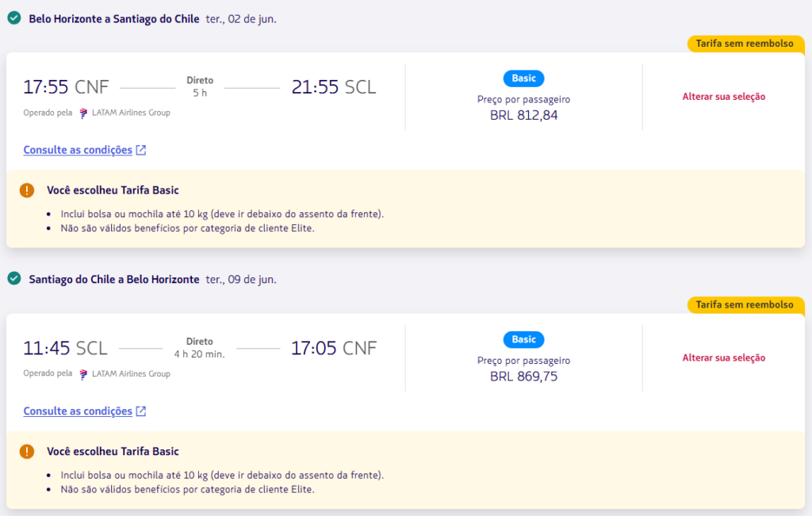The width and height of the screenshot is (812, 516).
Task: Click orange warning icon in first Tarifa Basic notice
Action: coord(28,190)
